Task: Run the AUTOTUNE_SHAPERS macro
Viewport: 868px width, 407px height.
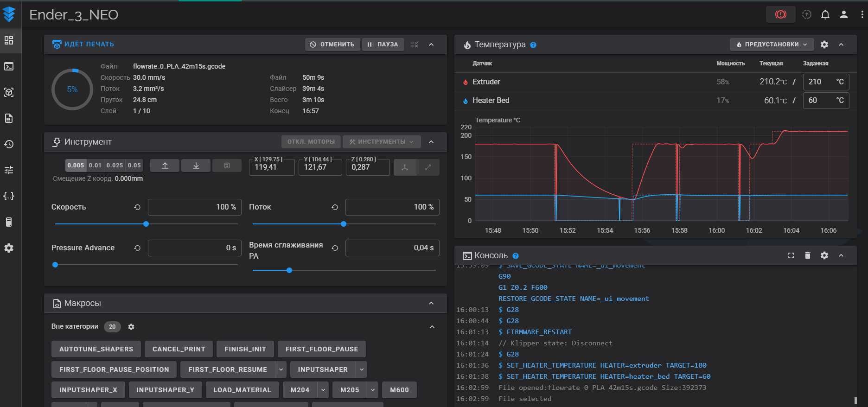Action: (x=96, y=349)
